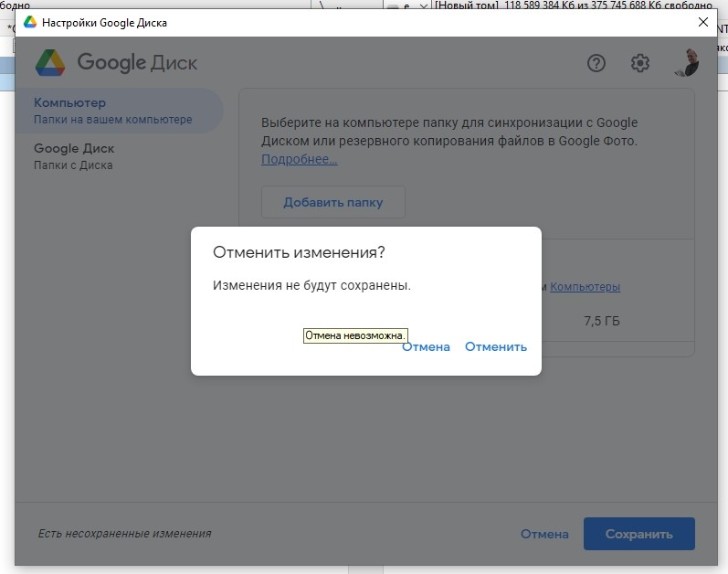Image resolution: width=728 pixels, height=574 pixels.
Task: Click the 'Отмена' button in the dialog
Action: coord(426,347)
